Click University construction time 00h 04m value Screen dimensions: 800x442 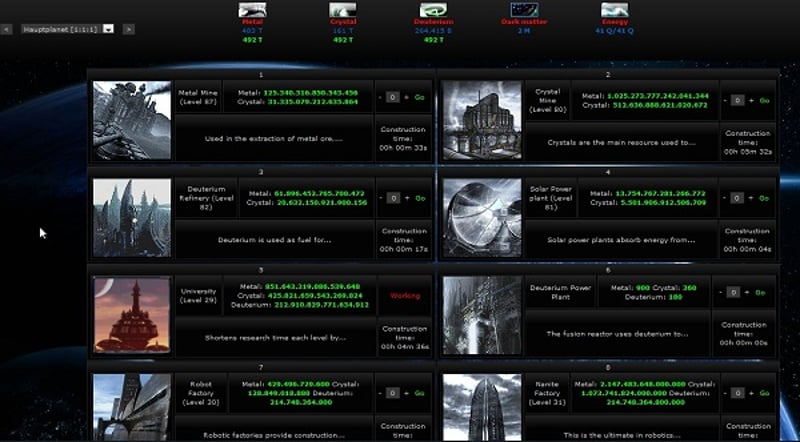point(404,347)
